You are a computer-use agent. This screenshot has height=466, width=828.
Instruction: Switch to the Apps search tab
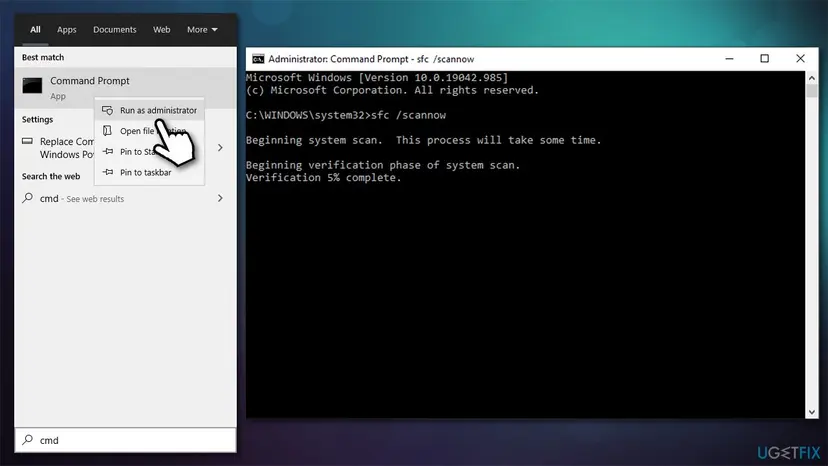tap(67, 30)
